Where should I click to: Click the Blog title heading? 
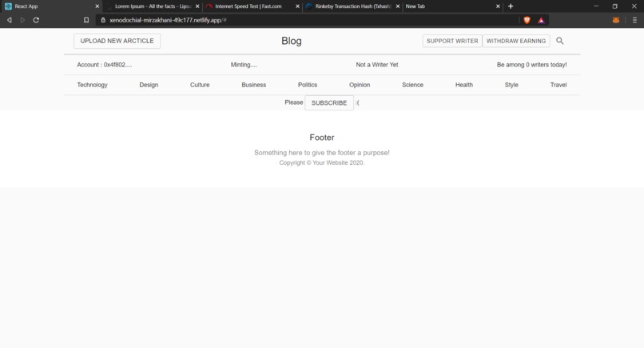[x=292, y=41]
